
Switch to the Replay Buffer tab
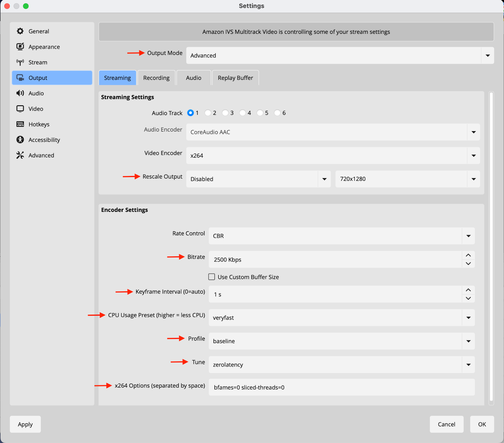235,78
